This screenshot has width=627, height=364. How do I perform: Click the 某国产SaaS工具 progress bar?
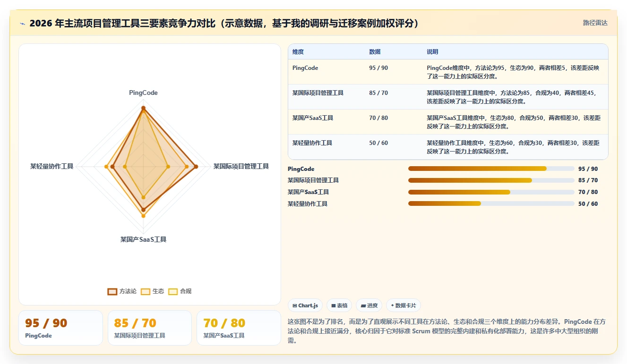[x=491, y=192]
